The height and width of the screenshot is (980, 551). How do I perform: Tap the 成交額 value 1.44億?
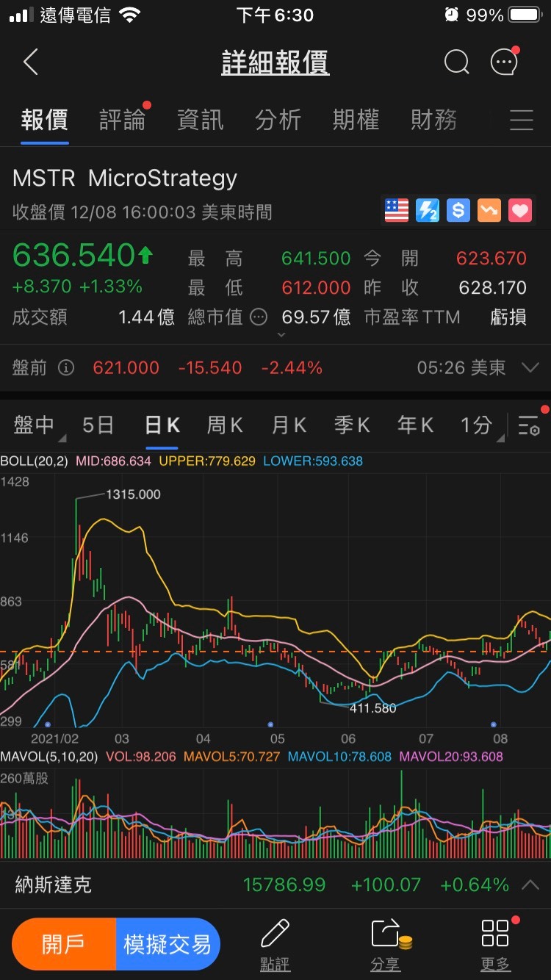click(x=147, y=317)
